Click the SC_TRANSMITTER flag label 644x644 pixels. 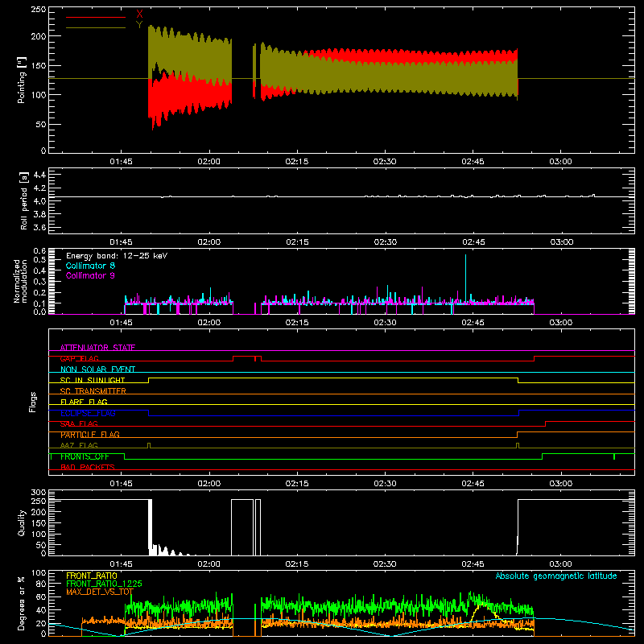(93, 391)
